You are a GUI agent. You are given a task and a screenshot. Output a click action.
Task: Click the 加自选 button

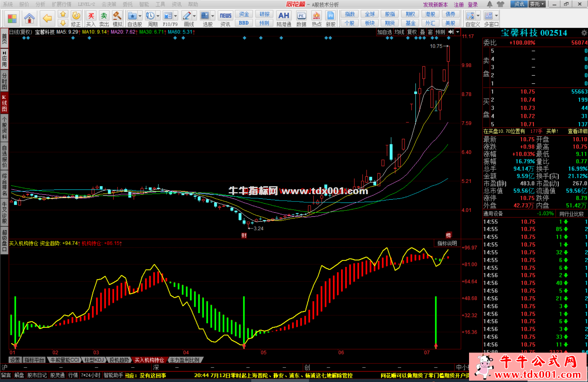pos(384,32)
